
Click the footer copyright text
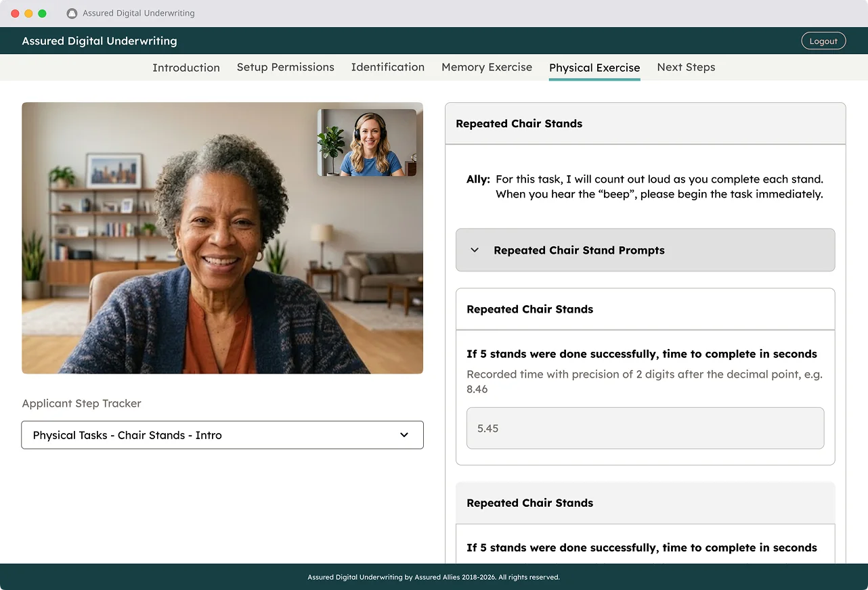pyautogui.click(x=433, y=577)
